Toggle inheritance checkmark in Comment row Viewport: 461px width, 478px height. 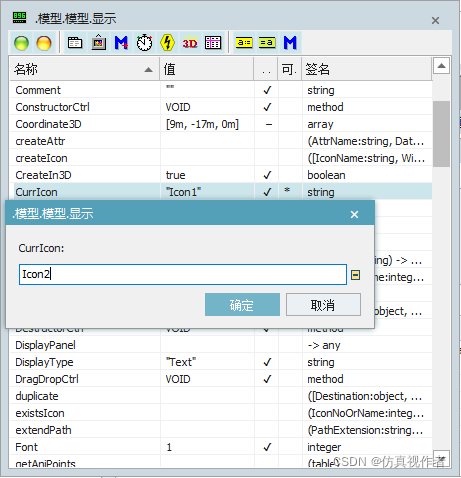(267, 90)
